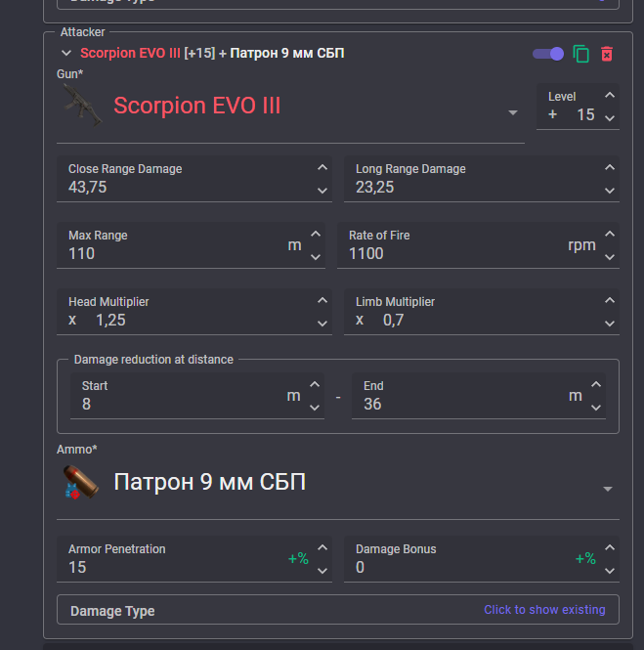Increase Limb Multiplier

click(610, 300)
